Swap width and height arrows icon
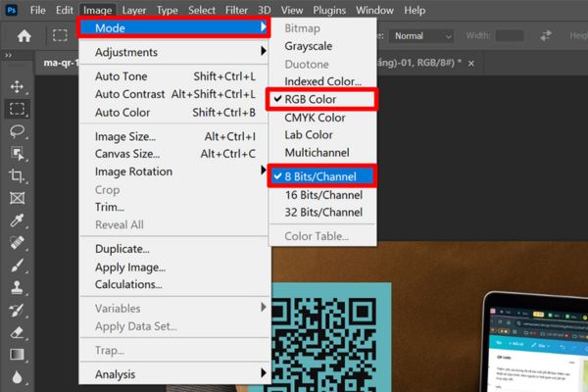588x392 pixels. coord(546,35)
